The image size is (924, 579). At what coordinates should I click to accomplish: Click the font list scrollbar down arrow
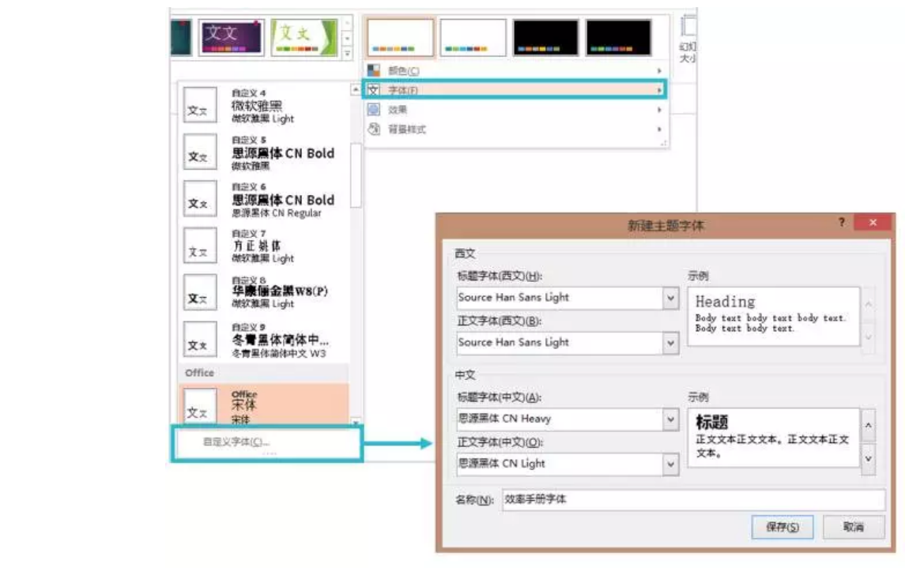click(356, 422)
